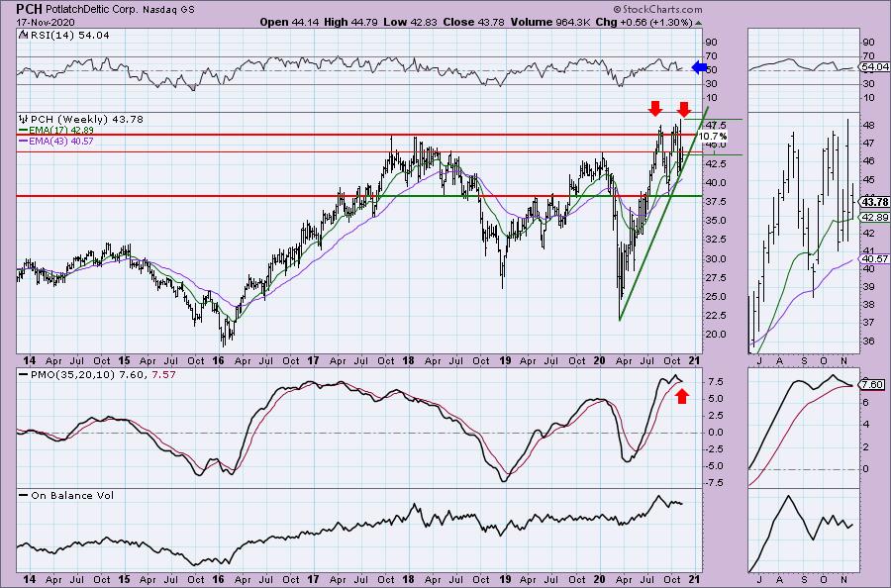Click the black line swatch before PMO
891x588 pixels.
[x=24, y=375]
